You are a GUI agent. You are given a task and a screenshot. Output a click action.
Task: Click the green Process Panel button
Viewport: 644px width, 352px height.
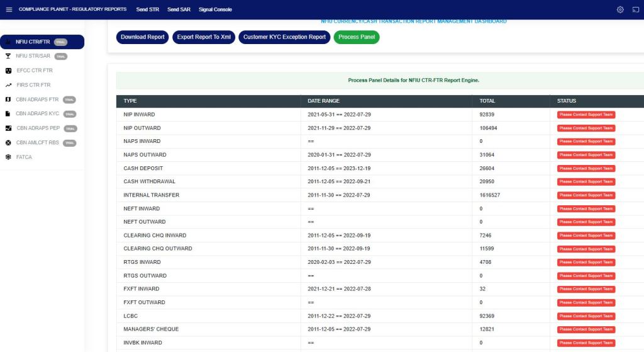357,37
